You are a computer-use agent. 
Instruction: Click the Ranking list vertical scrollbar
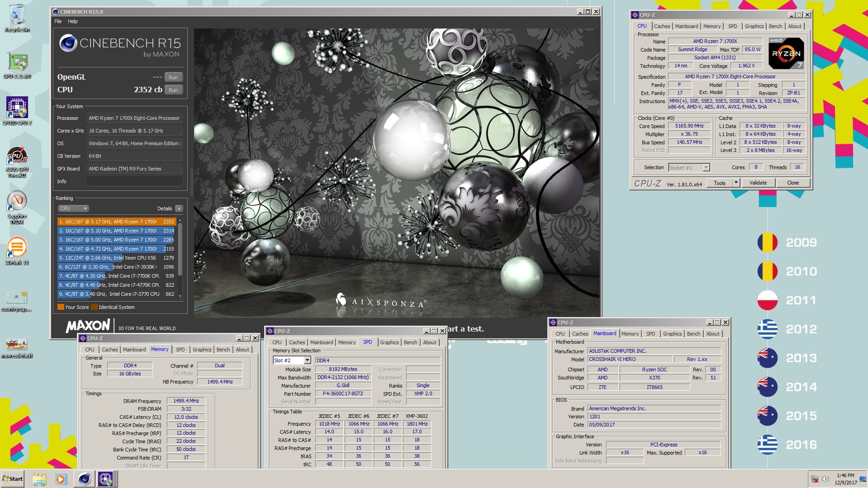click(x=180, y=258)
